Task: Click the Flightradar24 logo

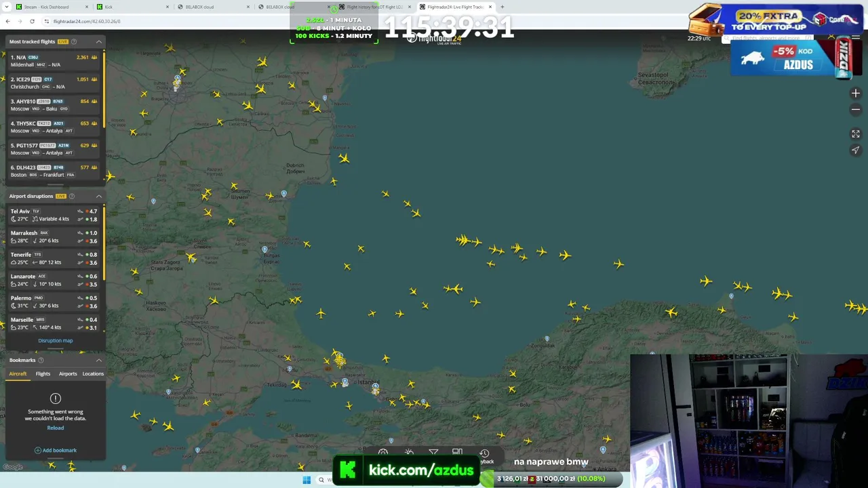Action: (434, 39)
